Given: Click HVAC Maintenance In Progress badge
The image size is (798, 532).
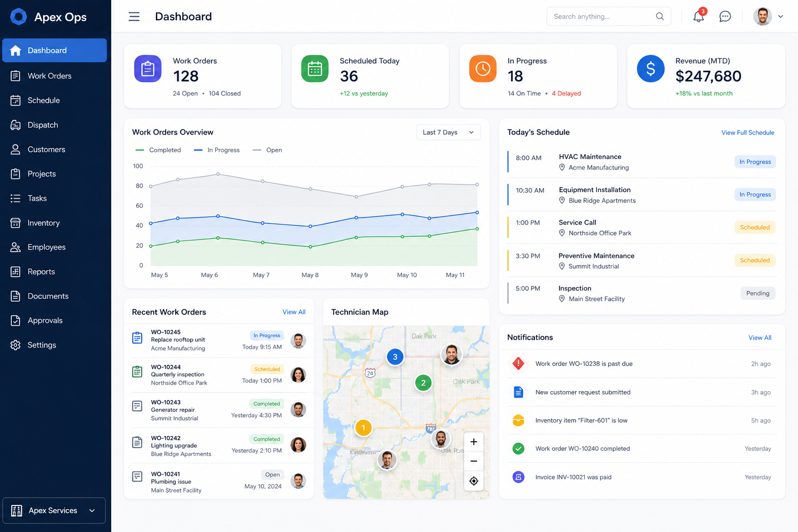Looking at the screenshot, I should click(755, 162).
